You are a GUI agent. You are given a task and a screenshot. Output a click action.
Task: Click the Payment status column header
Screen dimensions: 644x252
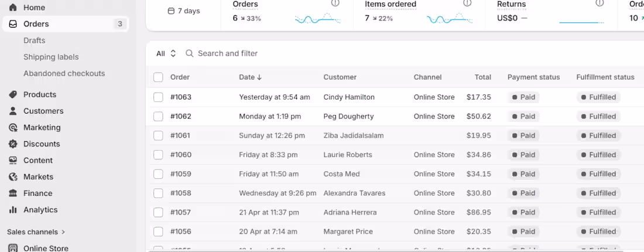[x=534, y=77]
